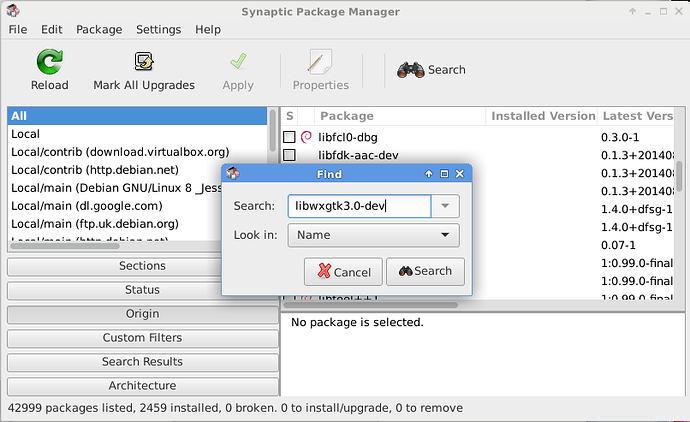Click the main toolbar Search binoculars
Screen dimensions: 690x422
[410, 70]
